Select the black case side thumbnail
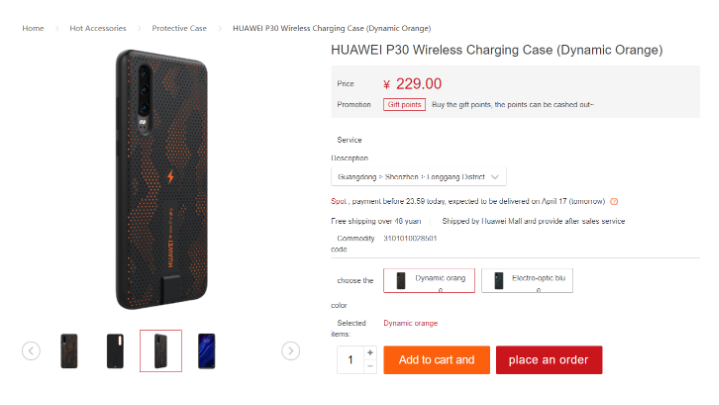 115,351
